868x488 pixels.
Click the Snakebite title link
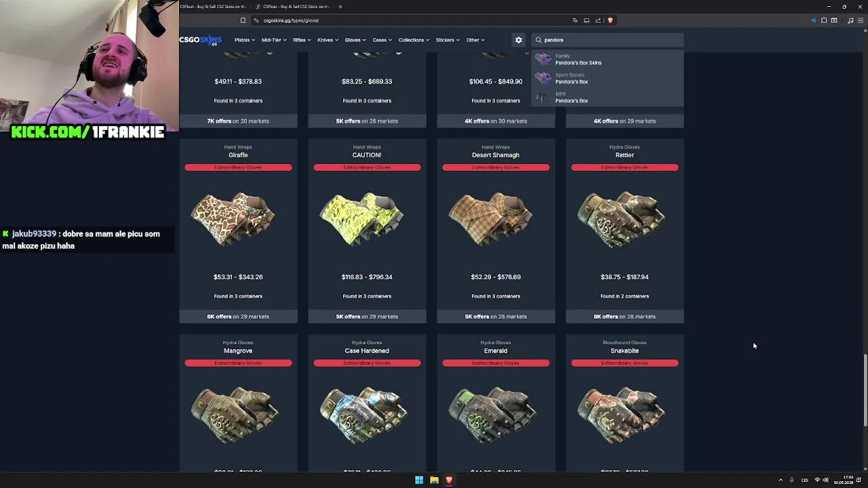[625, 351]
